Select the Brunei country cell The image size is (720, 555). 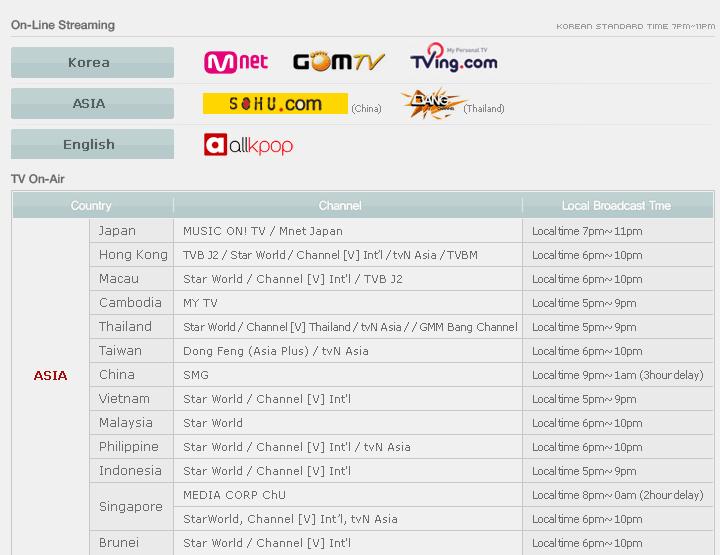tap(131, 543)
